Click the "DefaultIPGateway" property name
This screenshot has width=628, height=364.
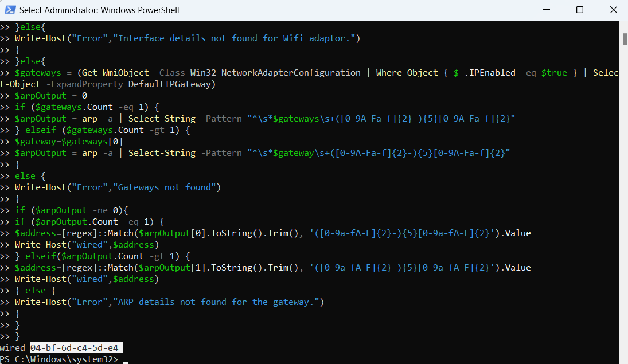pos(169,84)
